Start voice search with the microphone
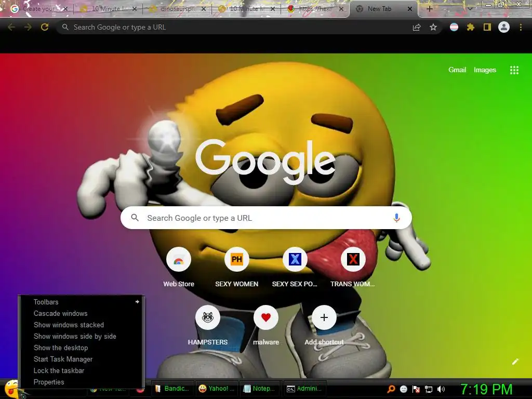Screen dimensions: 532x399 click(x=396, y=218)
